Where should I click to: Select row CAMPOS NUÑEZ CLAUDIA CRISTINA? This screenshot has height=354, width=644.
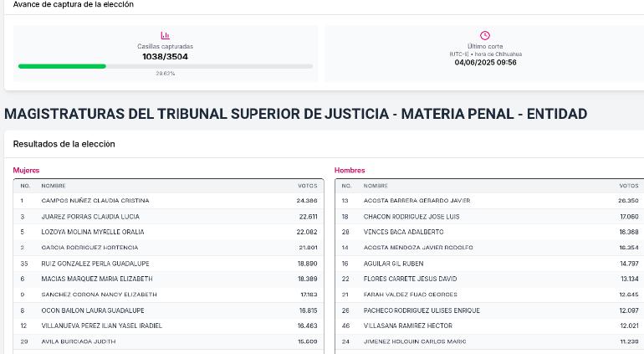point(168,201)
